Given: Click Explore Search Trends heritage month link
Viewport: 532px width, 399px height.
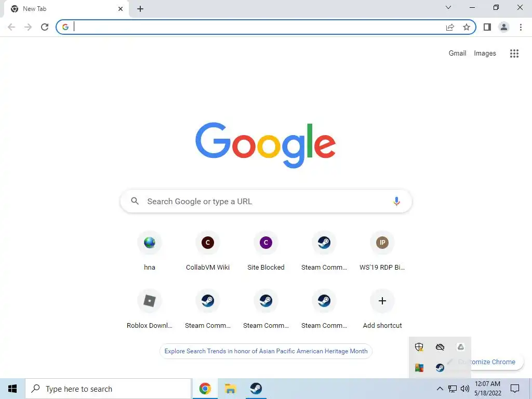Looking at the screenshot, I should click(x=266, y=351).
